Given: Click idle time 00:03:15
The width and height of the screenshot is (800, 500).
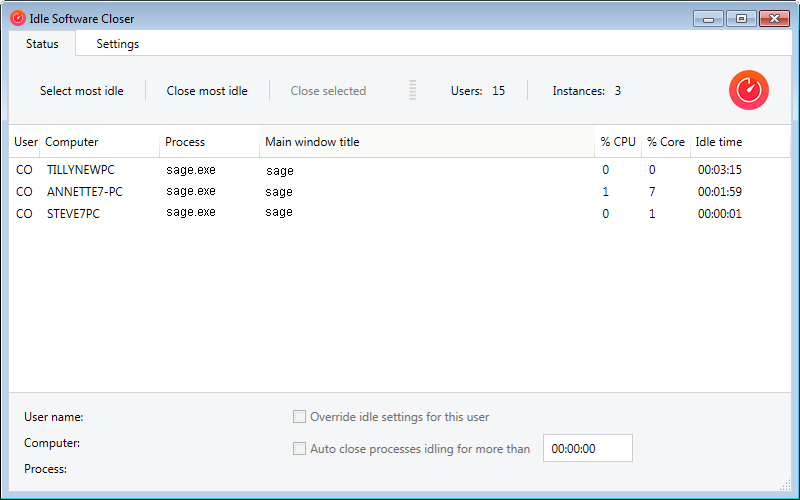Looking at the screenshot, I should pos(719,170).
